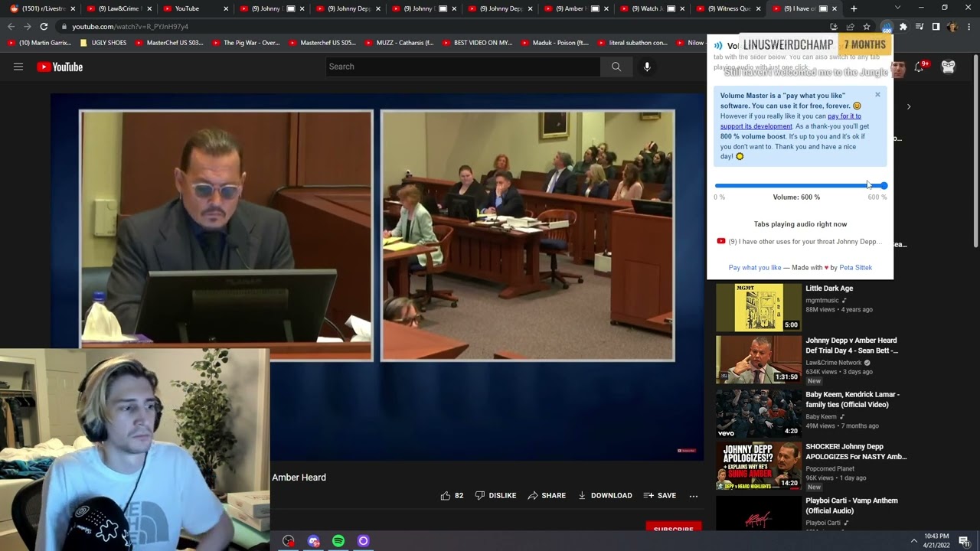Open more actions ellipsis under video
Screen dimensions: 980x551
[694, 496]
